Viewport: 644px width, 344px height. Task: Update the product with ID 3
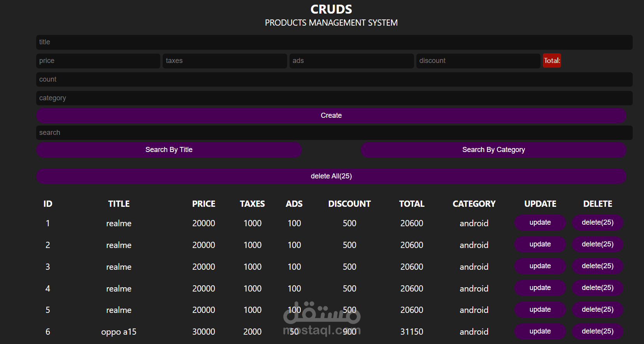pos(540,266)
